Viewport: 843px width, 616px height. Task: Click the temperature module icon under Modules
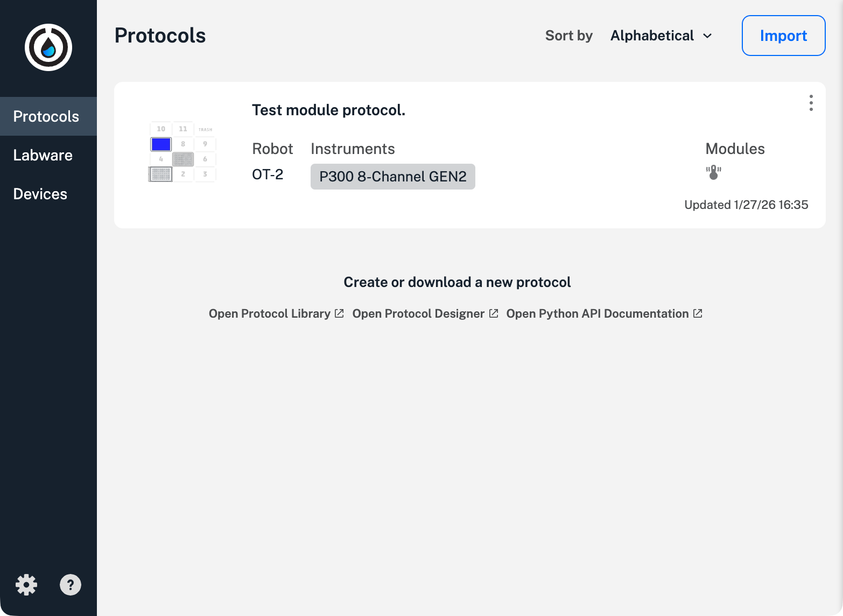[713, 172]
